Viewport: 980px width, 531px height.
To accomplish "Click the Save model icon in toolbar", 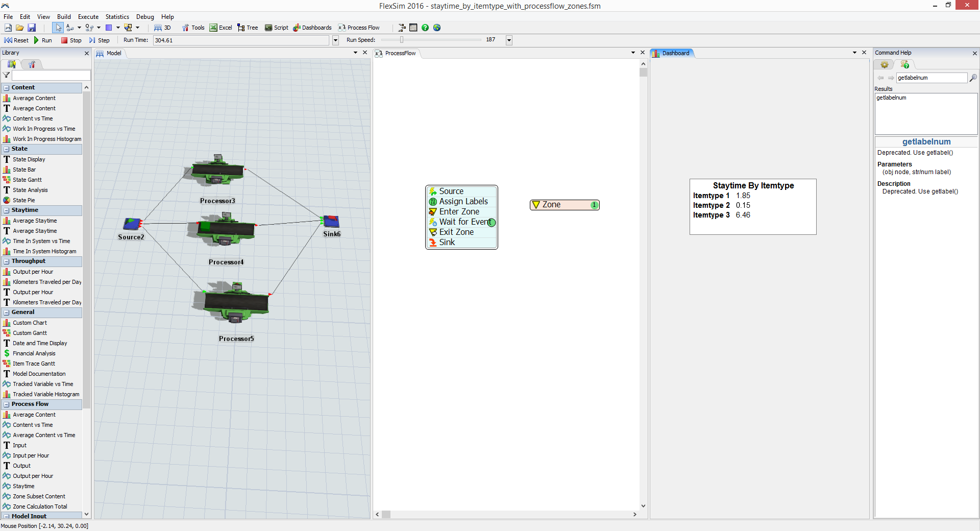I will (x=32, y=28).
